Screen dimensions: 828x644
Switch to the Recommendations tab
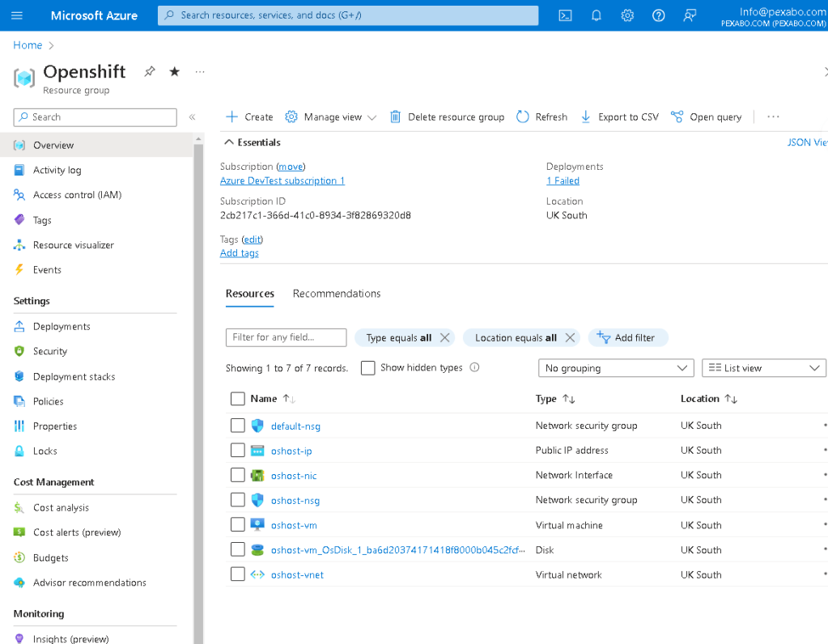tap(337, 294)
